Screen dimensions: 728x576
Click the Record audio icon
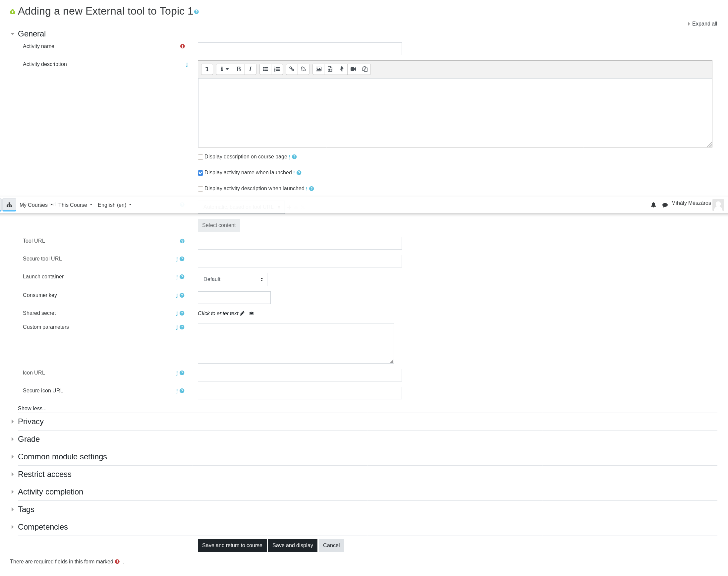pos(341,69)
